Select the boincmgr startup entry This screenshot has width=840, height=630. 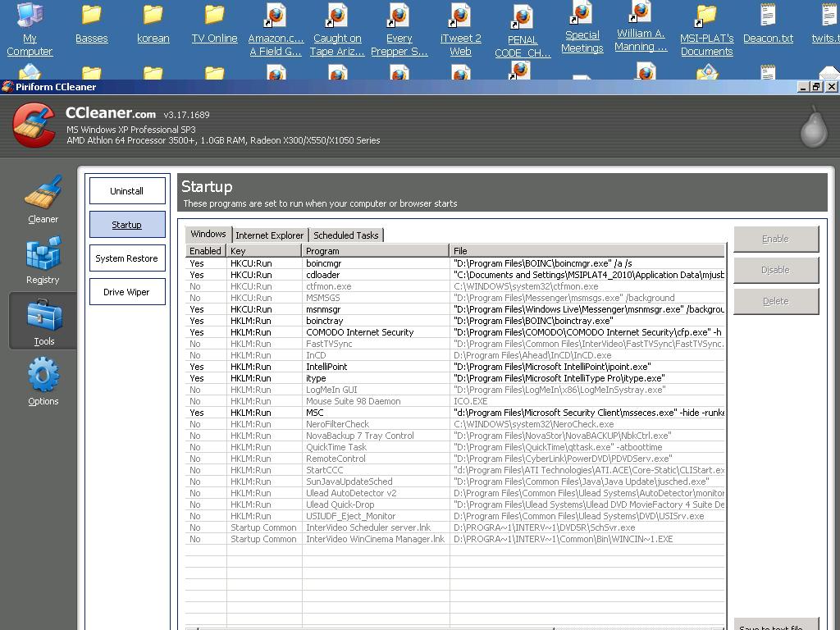click(x=454, y=263)
